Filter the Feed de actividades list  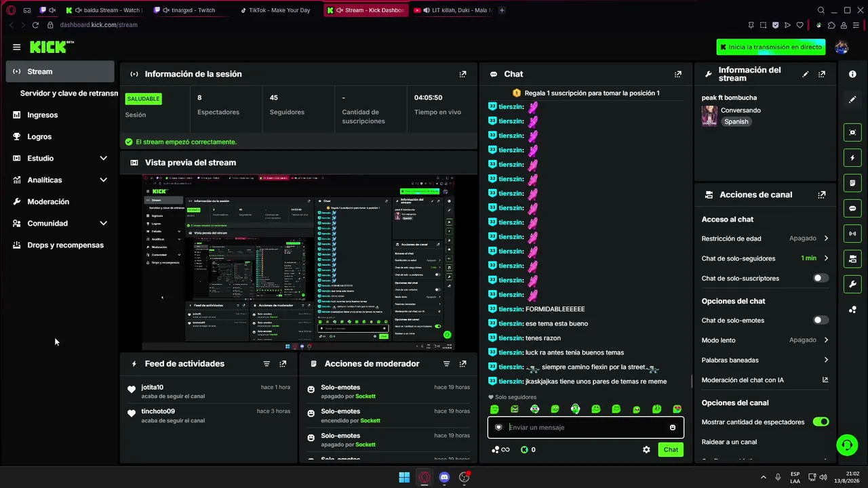[267, 364]
